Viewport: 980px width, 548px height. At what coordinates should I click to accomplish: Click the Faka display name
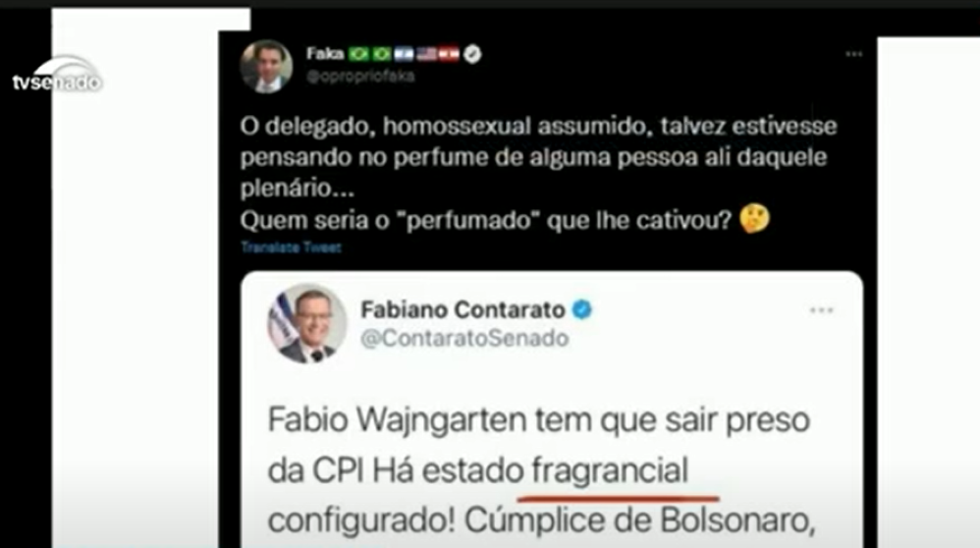click(325, 54)
